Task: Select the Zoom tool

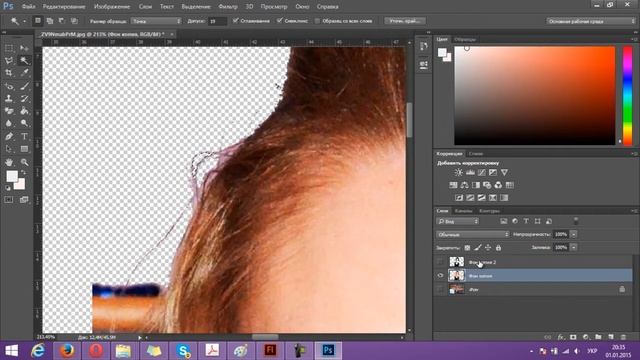Action: pos(24,162)
